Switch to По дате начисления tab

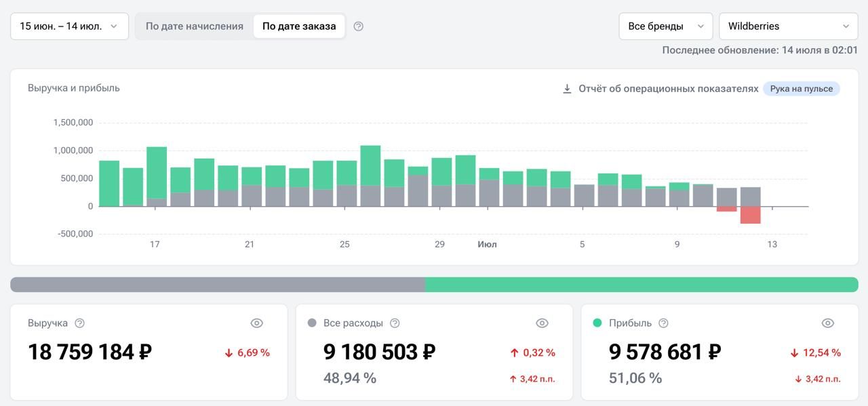(195, 26)
